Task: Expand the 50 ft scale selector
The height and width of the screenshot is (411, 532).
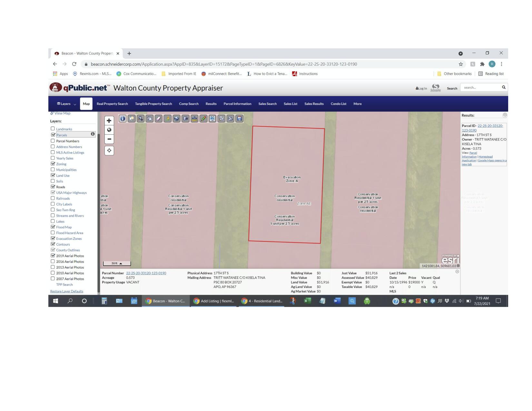Action: click(x=117, y=263)
